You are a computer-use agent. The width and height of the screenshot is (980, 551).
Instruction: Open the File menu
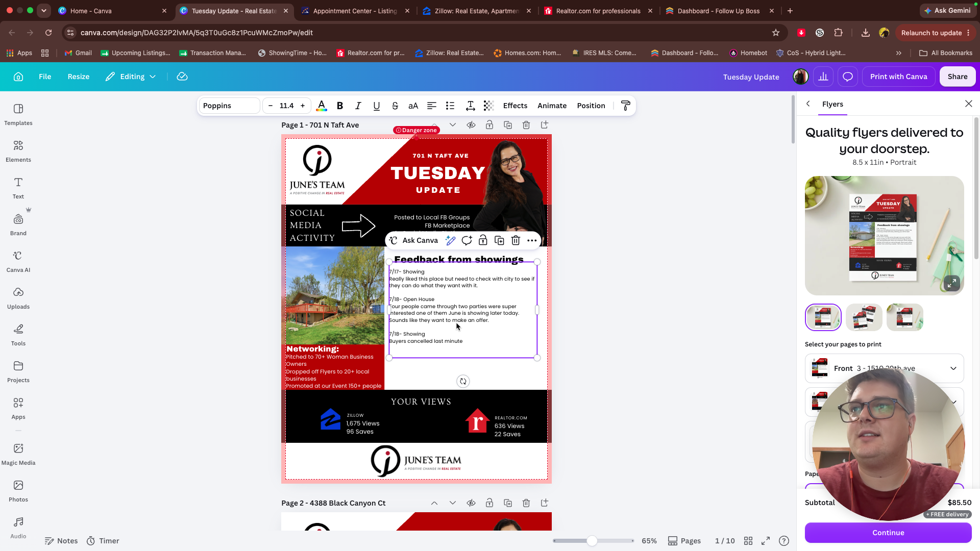coord(45,77)
